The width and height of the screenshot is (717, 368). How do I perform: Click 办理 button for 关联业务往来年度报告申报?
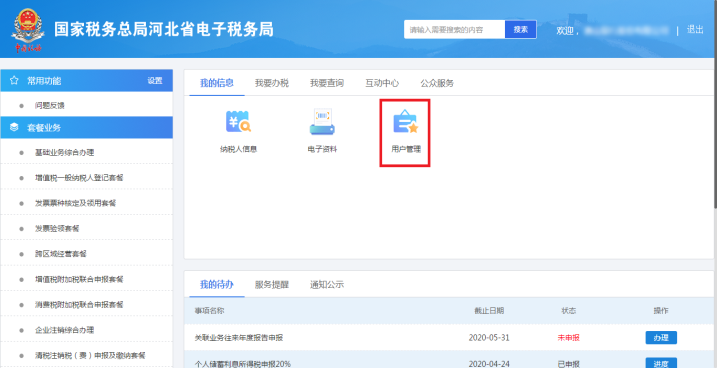point(661,338)
